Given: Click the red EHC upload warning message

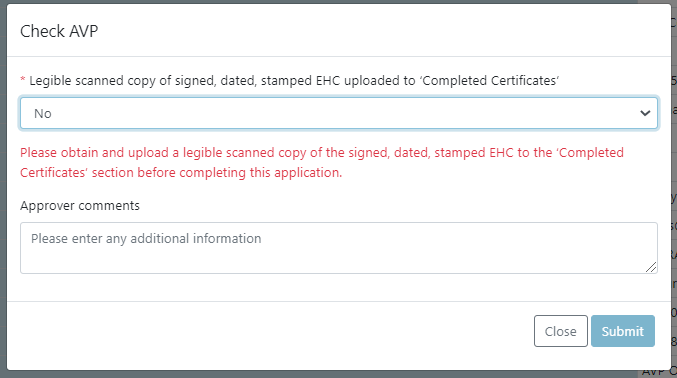Looking at the screenshot, I should click(x=322, y=162).
